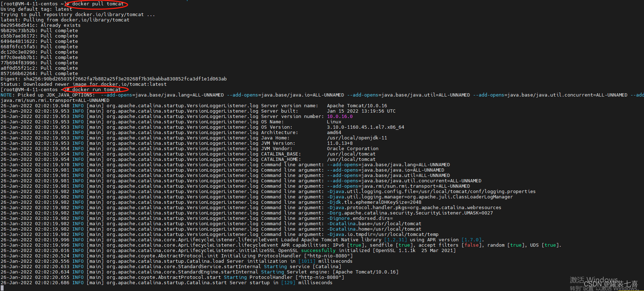Click layer ID a8f0d55f21c2
The width and height of the screenshot is (644, 291).
pyautogui.click(x=18, y=68)
